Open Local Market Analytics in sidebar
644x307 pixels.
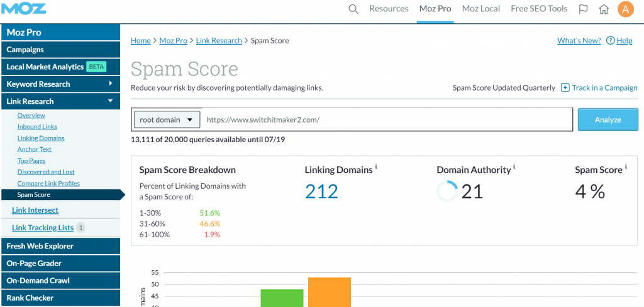coord(60,67)
